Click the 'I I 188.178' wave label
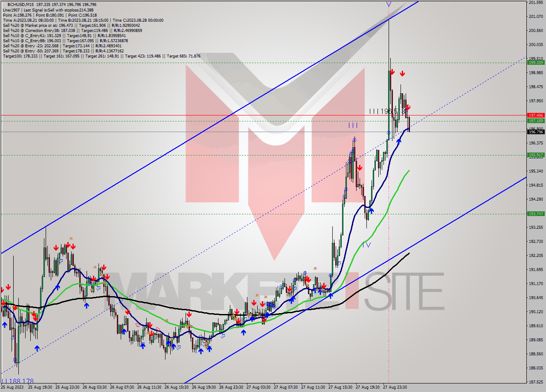546x392 pixels. point(17,381)
